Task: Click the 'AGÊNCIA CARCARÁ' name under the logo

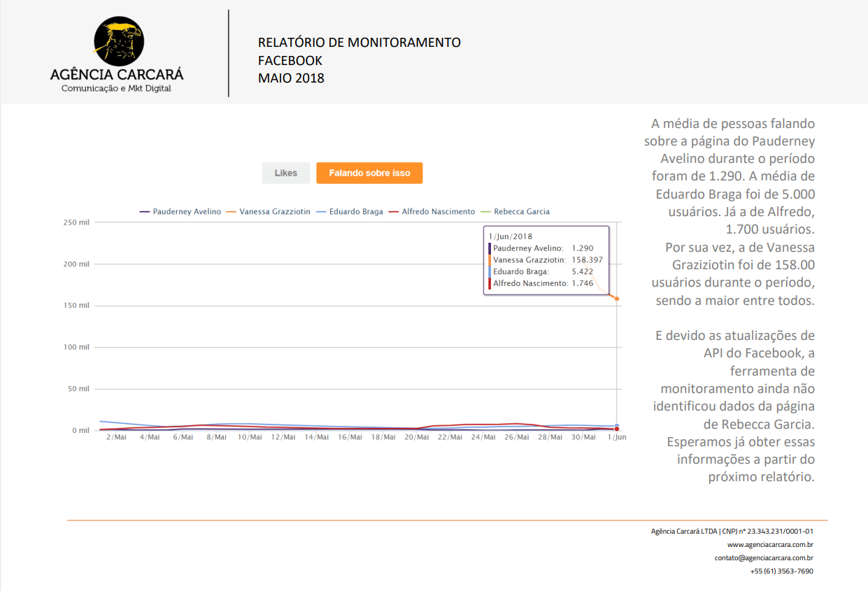Action: click(117, 75)
